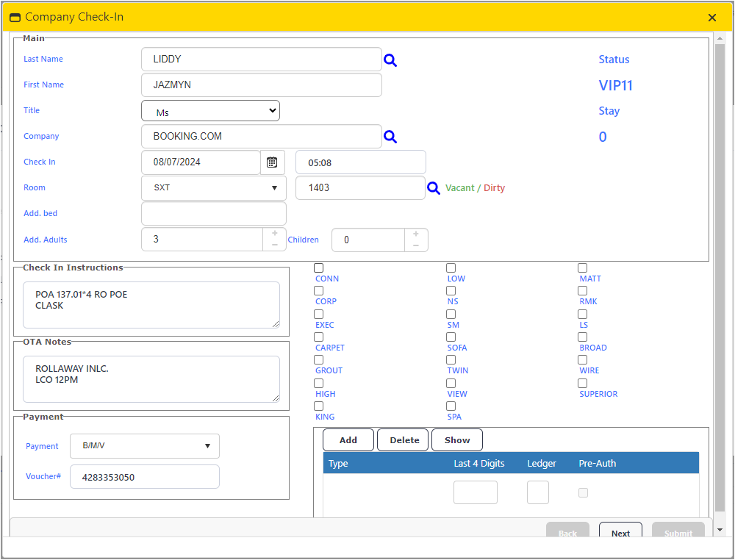Click the Voucher# field 4283353050
The image size is (735, 560).
(145, 477)
